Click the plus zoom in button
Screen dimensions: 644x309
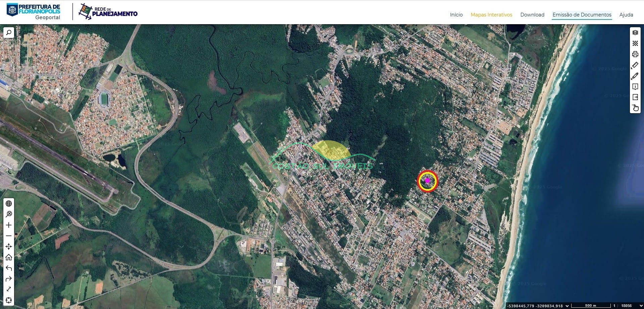tap(9, 225)
